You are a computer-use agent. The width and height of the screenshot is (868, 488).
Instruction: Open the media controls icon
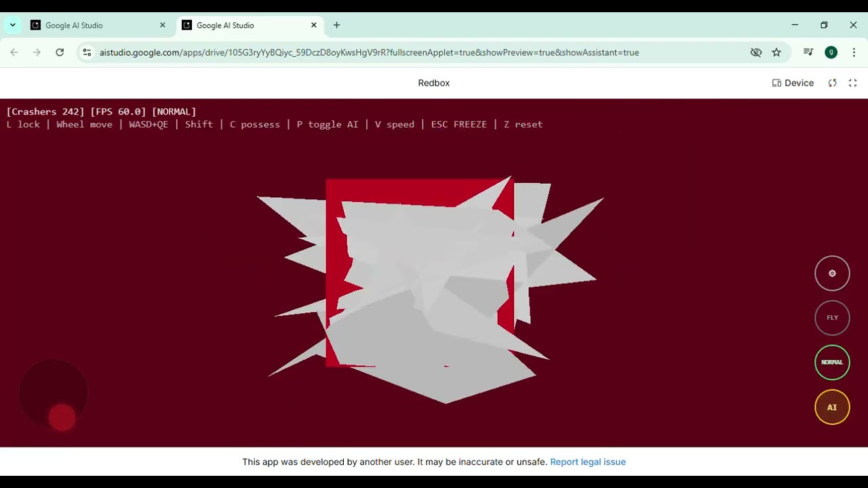[808, 52]
